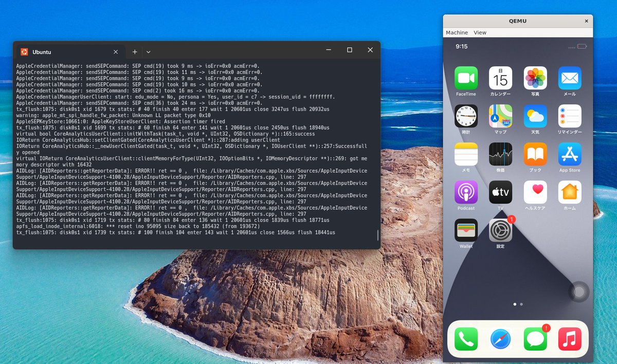Open the Apple TV app icon

pos(500,192)
